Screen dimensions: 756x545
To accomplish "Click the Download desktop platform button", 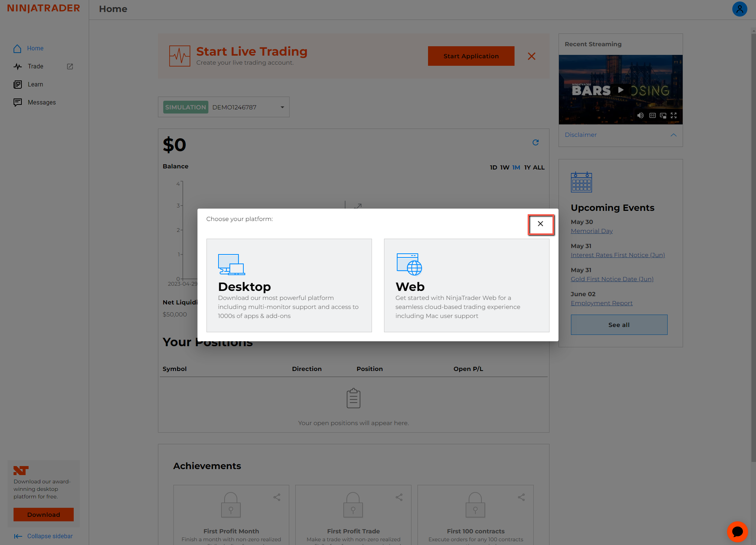I will [x=44, y=515].
